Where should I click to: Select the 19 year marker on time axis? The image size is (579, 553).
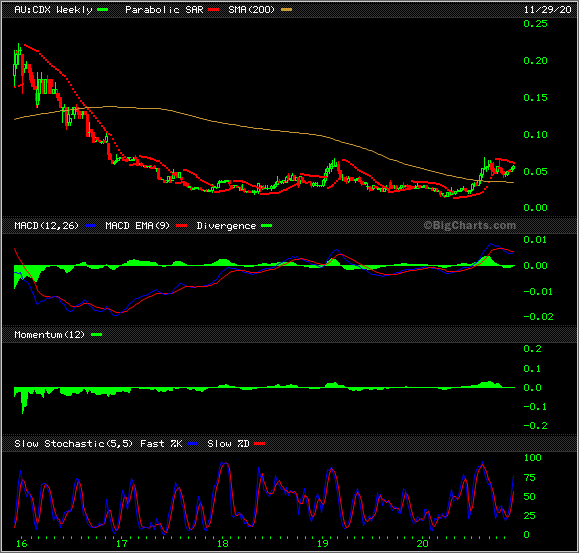[x=322, y=543]
